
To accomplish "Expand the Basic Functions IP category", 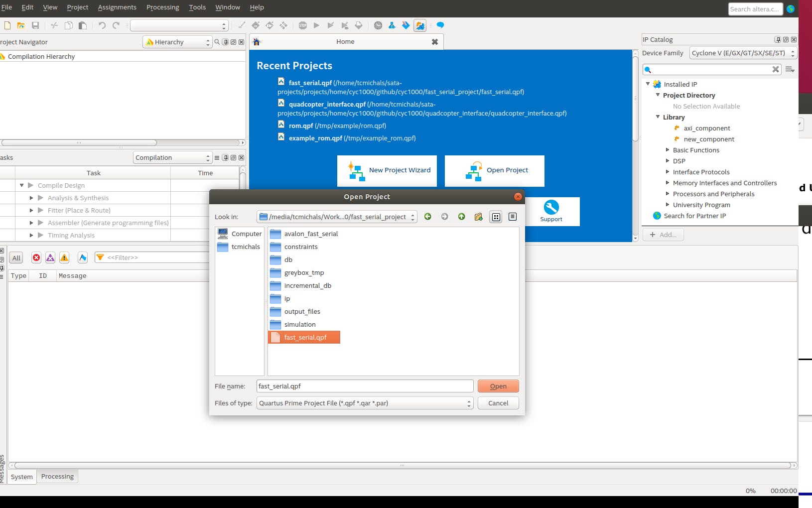I will (668, 150).
